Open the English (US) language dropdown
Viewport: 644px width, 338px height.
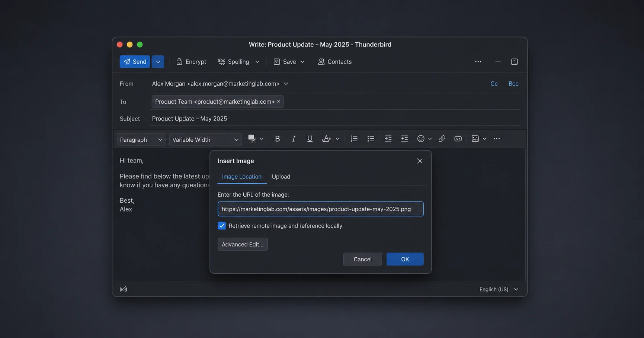pyautogui.click(x=499, y=289)
